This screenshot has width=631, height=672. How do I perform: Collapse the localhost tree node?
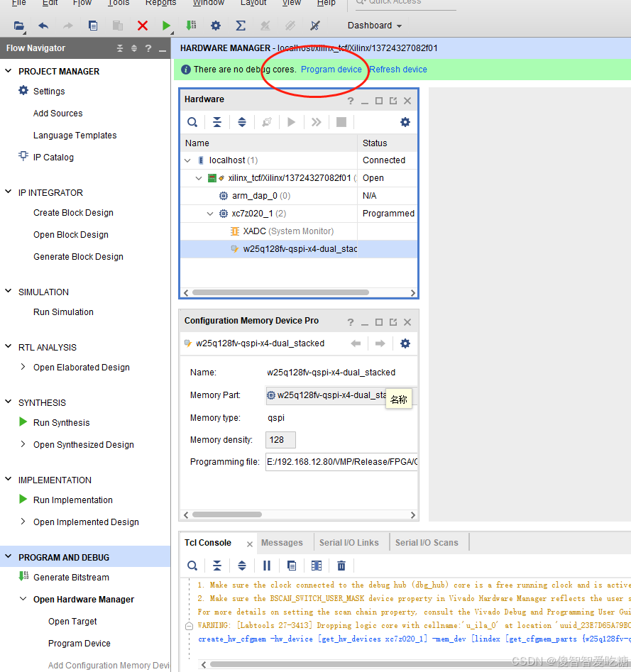pos(187,160)
